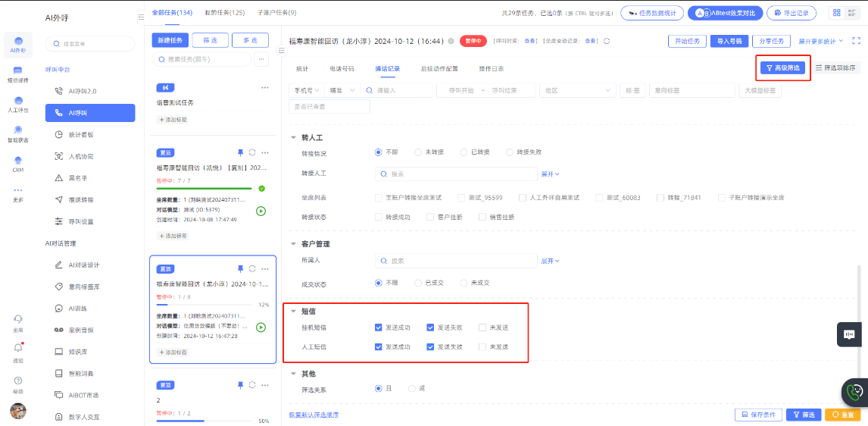Click the 智能获客 sidebar icon
868x426 pixels.
point(18,133)
